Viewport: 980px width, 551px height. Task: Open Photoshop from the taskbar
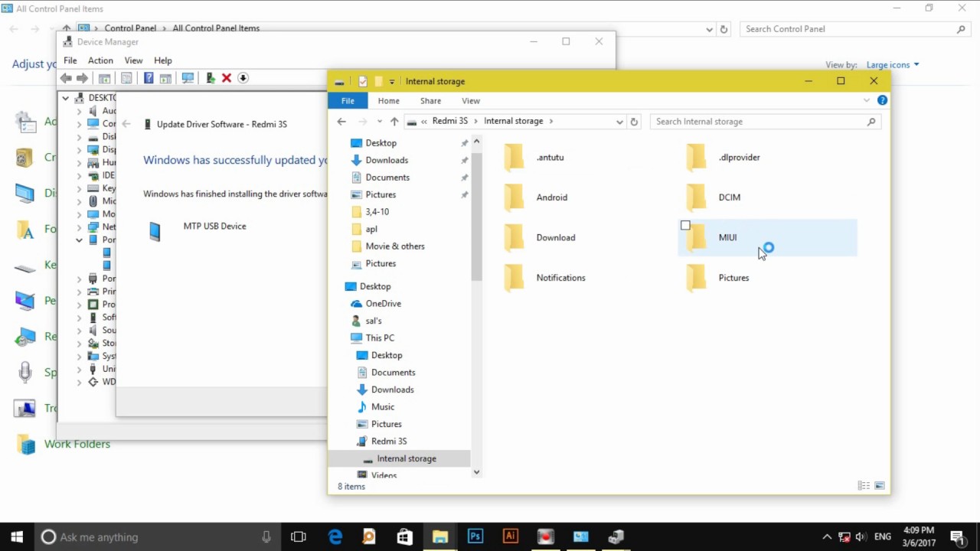click(x=475, y=536)
